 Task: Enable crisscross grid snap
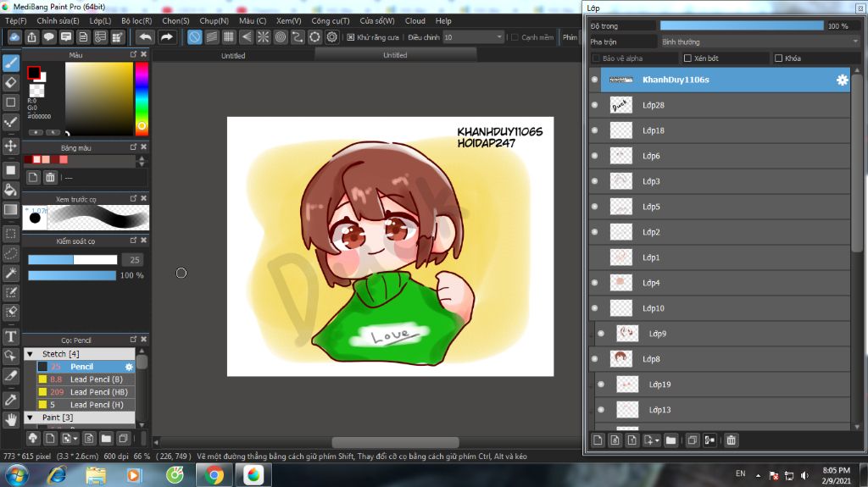point(229,37)
